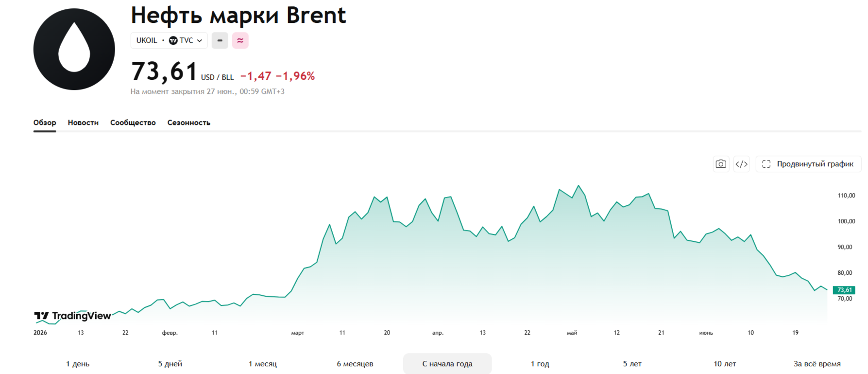This screenshot has width=868, height=374.
Task: Click the 73,61 price label on axis
Action: pyautogui.click(x=844, y=290)
